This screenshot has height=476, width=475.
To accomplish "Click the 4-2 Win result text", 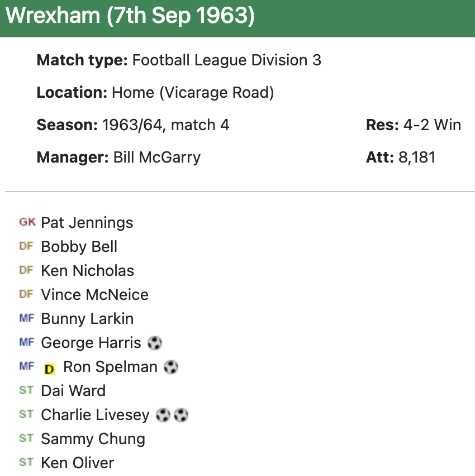I will point(432,125).
